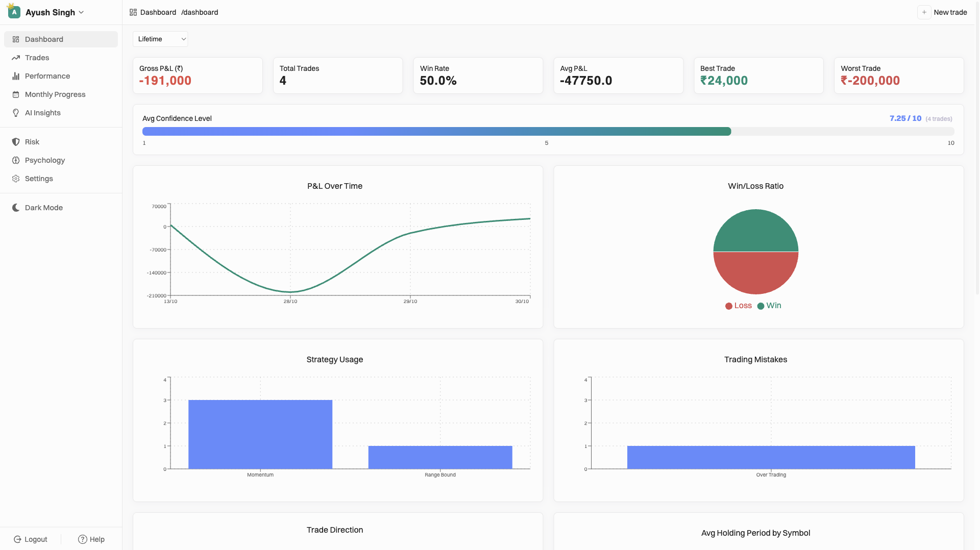This screenshot has width=980, height=550.
Task: Open the Lifetime period dropdown
Action: pos(160,39)
